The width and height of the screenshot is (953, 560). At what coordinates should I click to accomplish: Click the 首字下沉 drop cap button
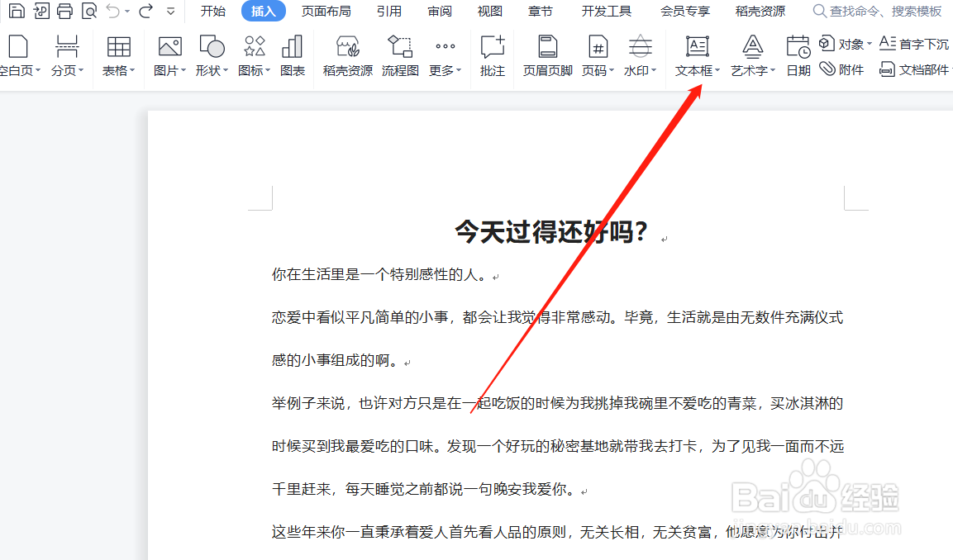(914, 44)
